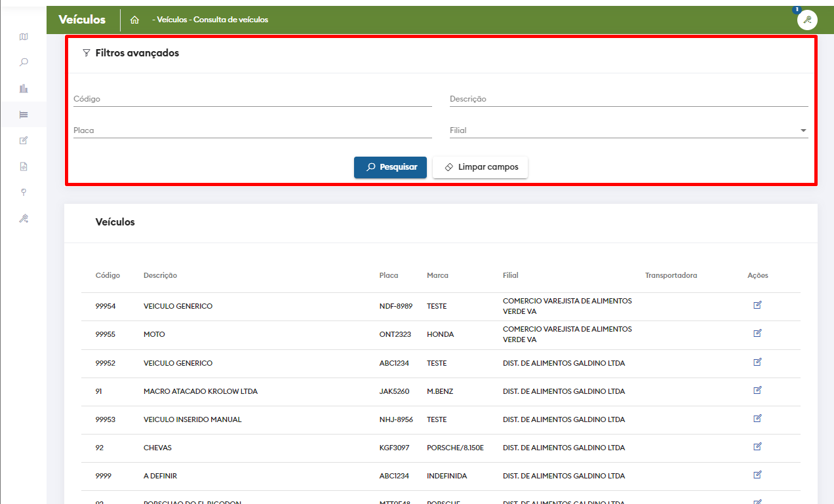Open the sidebar tools wrench icon
Viewport: 834px width, 504px height.
click(x=24, y=218)
